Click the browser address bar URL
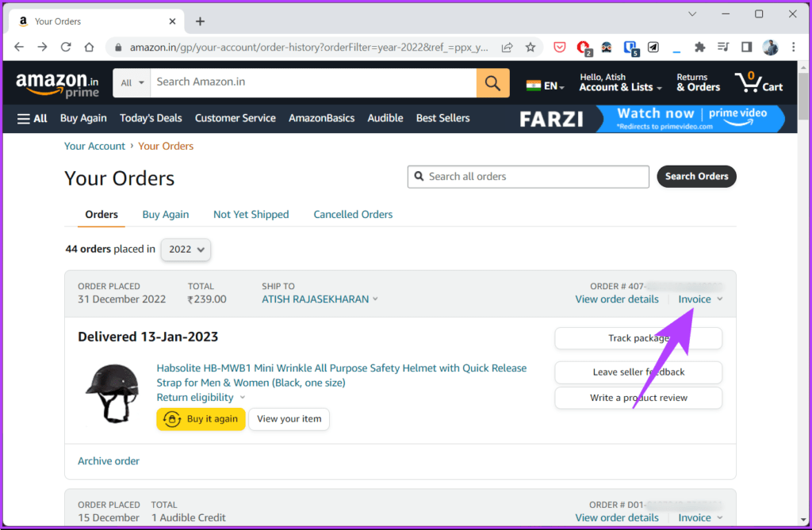The width and height of the screenshot is (812, 530). point(308,48)
